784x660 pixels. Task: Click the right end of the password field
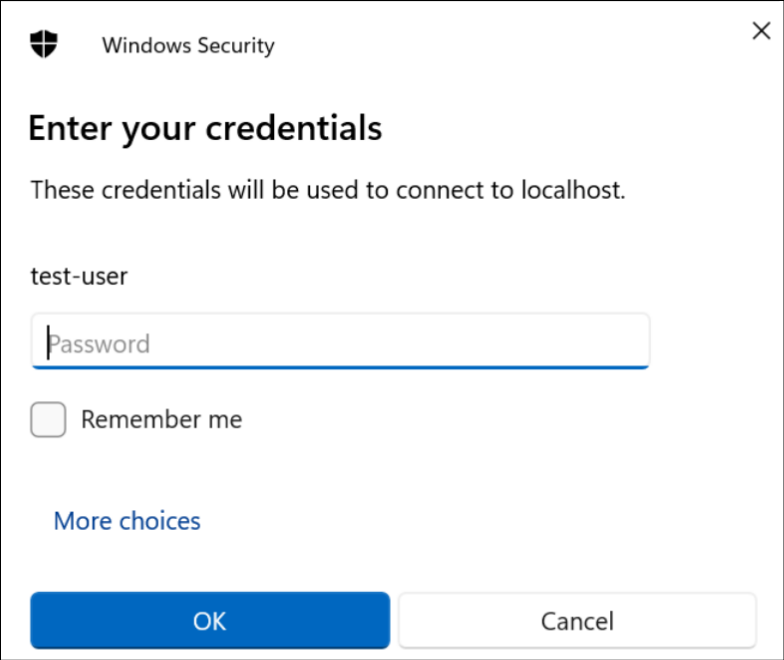[x=630, y=343]
